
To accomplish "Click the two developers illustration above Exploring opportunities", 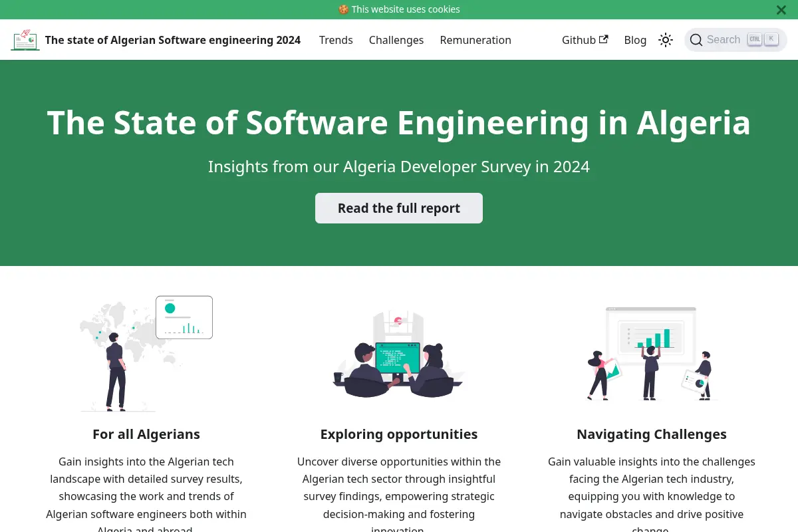I will click(x=399, y=354).
